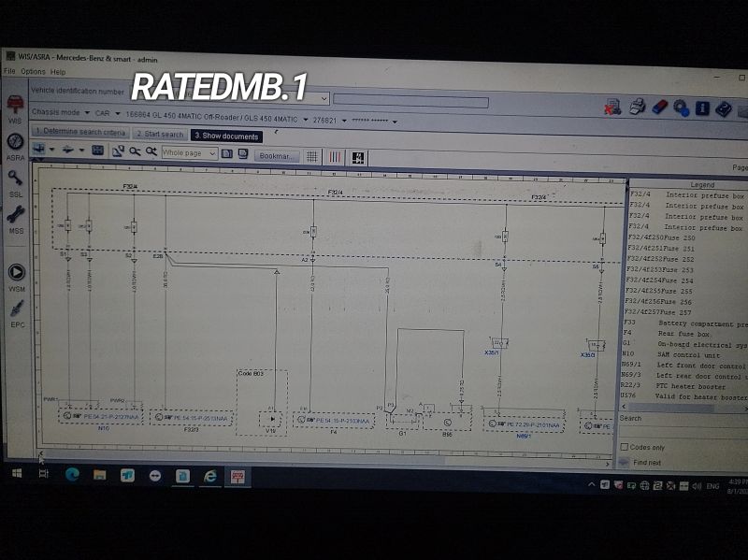Open the WSM module in sidebar
This screenshot has width=748, height=560.
click(x=17, y=277)
